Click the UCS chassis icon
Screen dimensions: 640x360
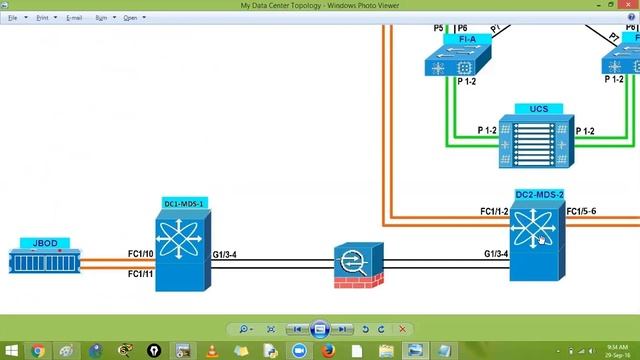pos(536,141)
